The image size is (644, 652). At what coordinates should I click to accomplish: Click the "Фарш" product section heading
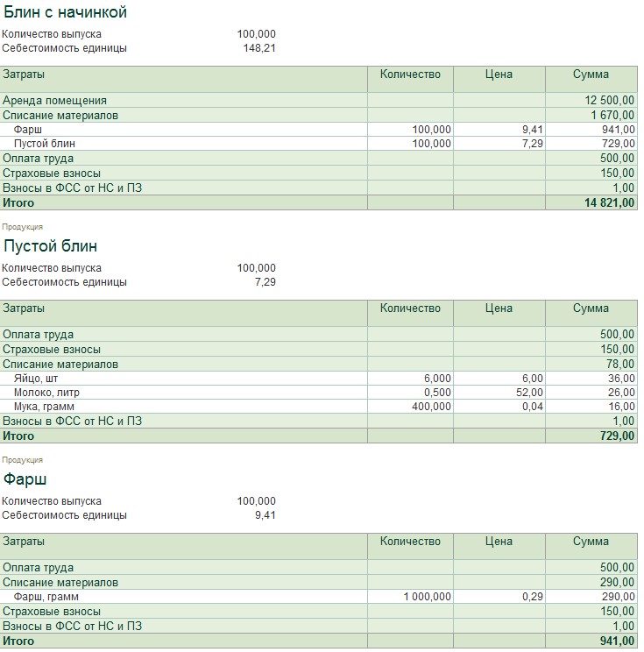25,479
